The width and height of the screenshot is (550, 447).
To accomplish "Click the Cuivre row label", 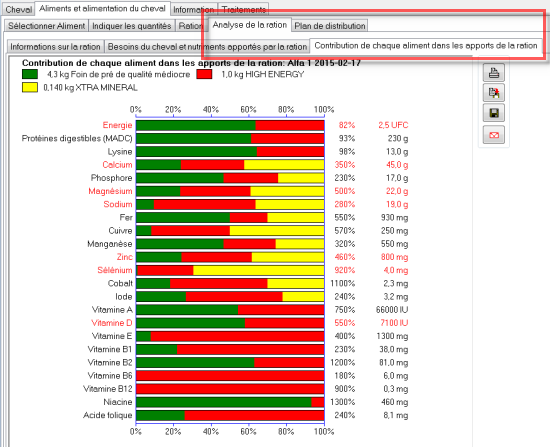I will point(120,231).
